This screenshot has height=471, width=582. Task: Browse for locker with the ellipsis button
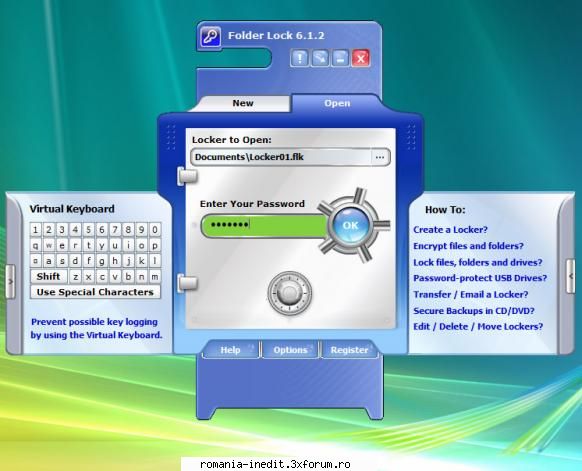(x=380, y=157)
